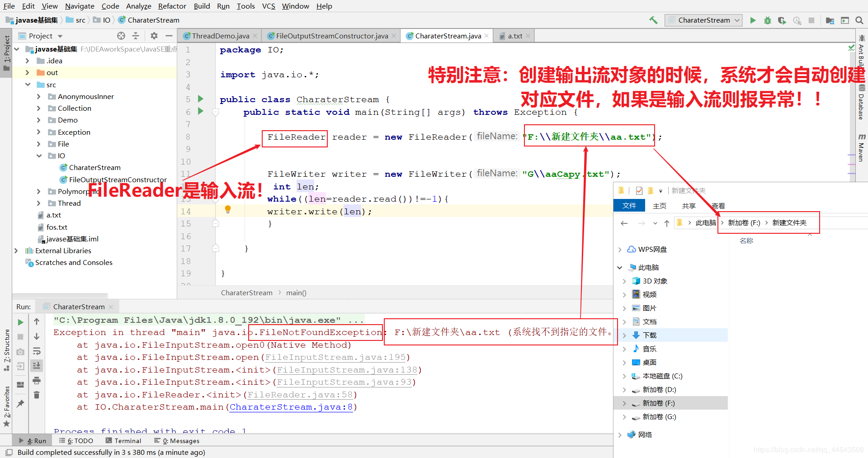This screenshot has width=868, height=458.
Task: Open Search Everywhere magnifier icon
Action: tap(859, 20)
